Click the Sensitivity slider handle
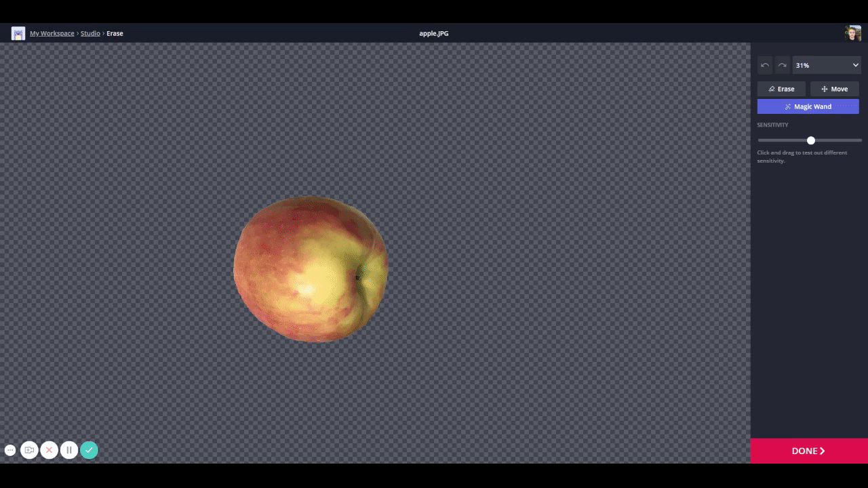 coord(811,140)
